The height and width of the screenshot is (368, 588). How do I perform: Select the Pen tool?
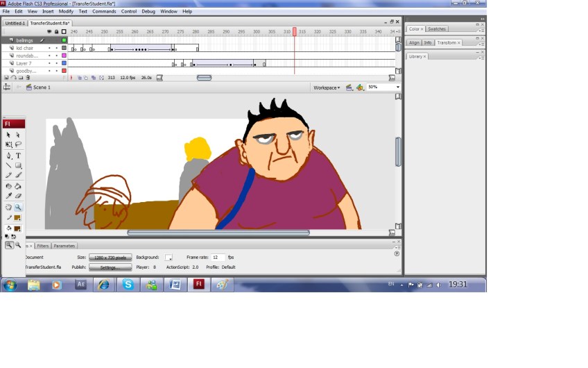click(x=9, y=156)
